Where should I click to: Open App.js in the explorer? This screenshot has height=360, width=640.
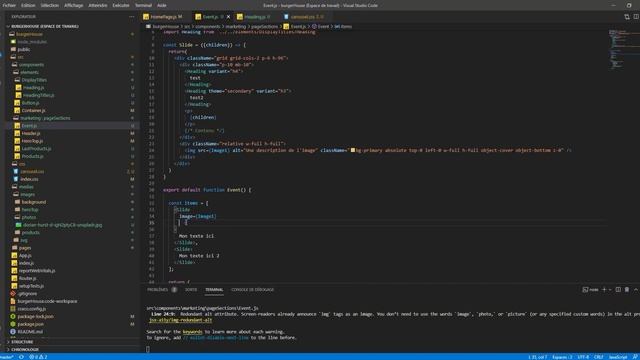(25, 256)
